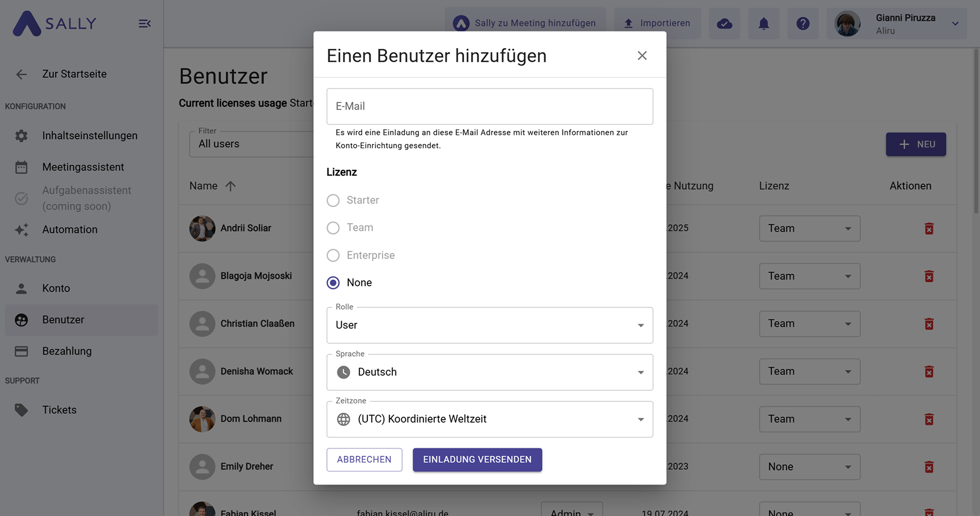Click the page vertical scrollbar

pos(976,131)
